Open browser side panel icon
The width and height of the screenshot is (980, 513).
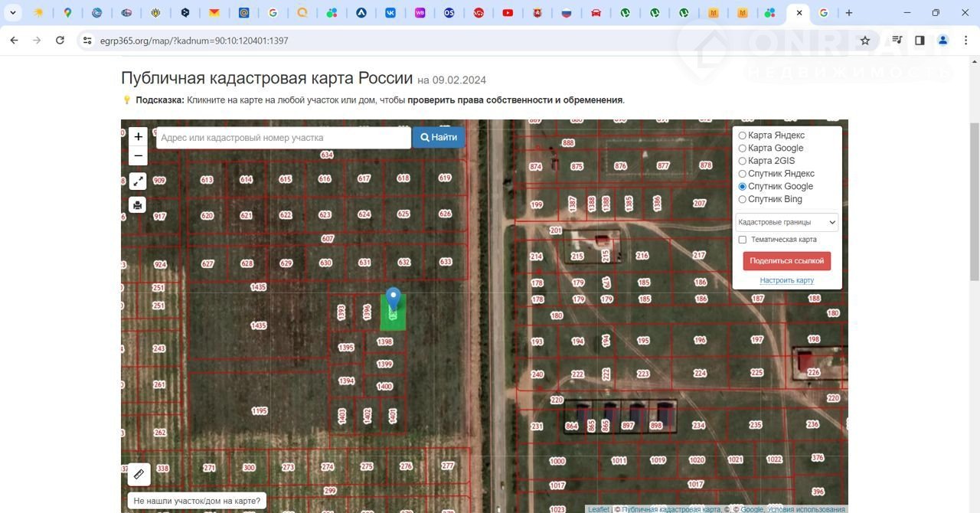920,41
